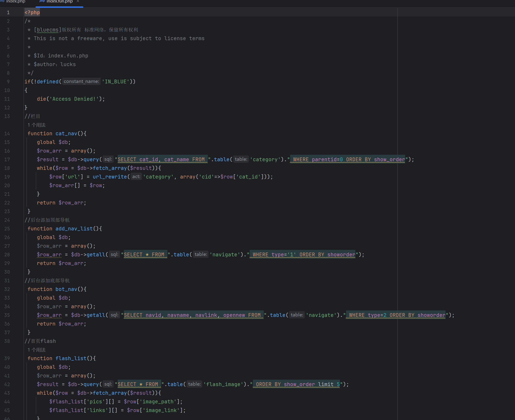This screenshot has height=420, width=515.
Task: Click gutter at line number 17
Action: click(x=7, y=159)
